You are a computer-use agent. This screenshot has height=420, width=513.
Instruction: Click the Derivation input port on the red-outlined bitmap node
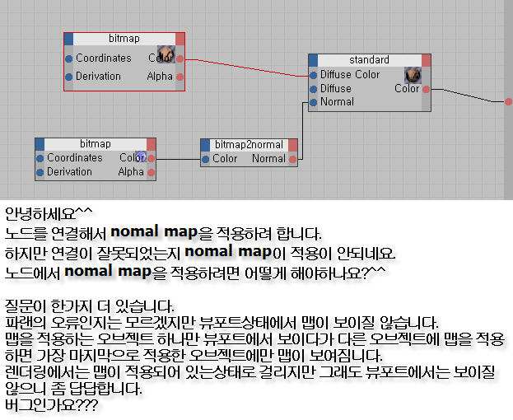coord(68,77)
